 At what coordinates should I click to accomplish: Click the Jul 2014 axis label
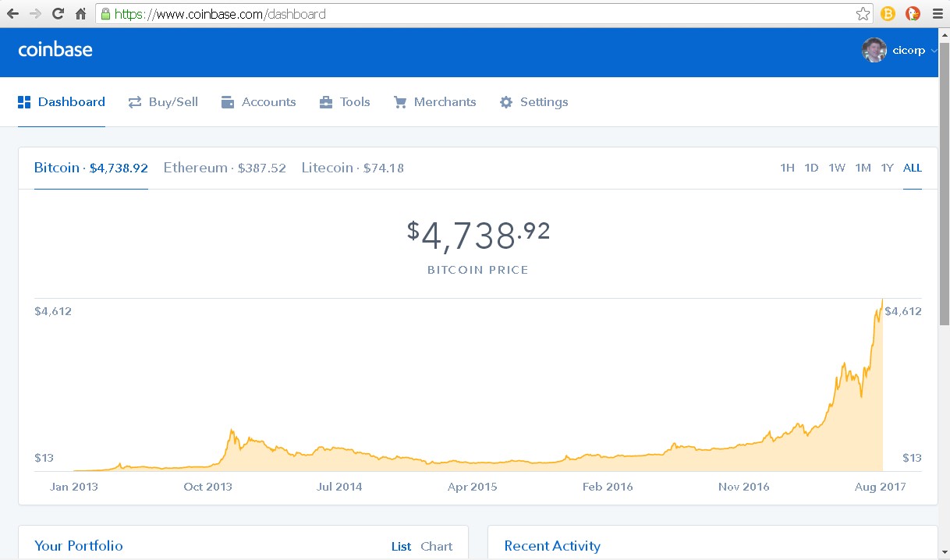click(x=339, y=487)
